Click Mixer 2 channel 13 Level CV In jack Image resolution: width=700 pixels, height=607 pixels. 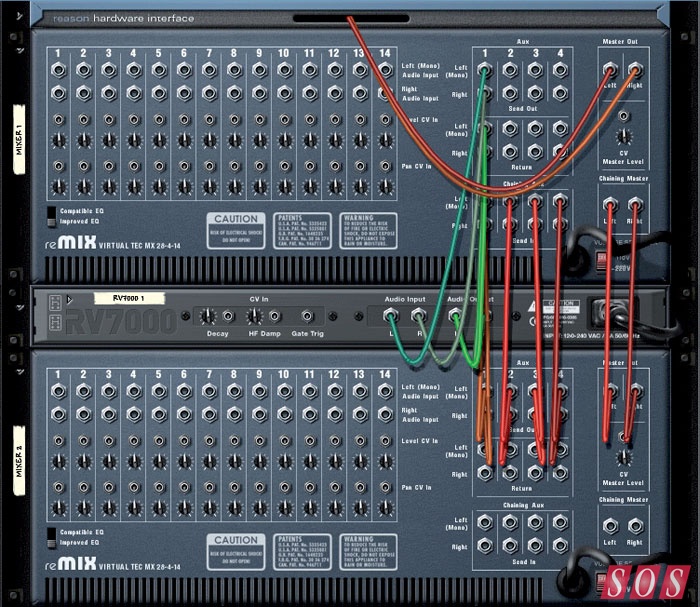(360, 441)
